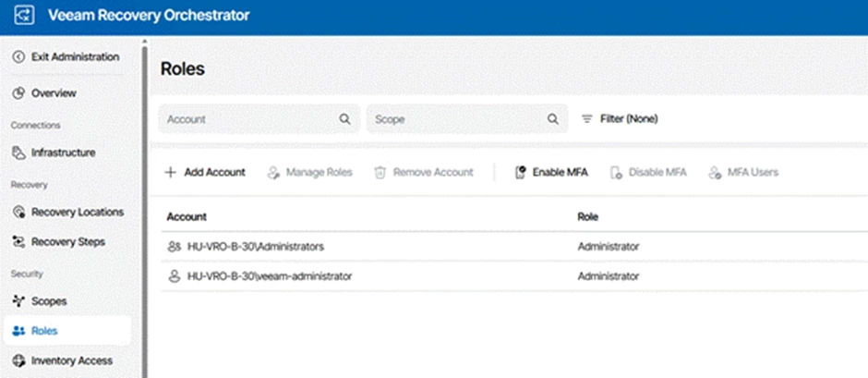The image size is (868, 378).
Task: Click the Disable MFA button
Action: click(x=648, y=173)
